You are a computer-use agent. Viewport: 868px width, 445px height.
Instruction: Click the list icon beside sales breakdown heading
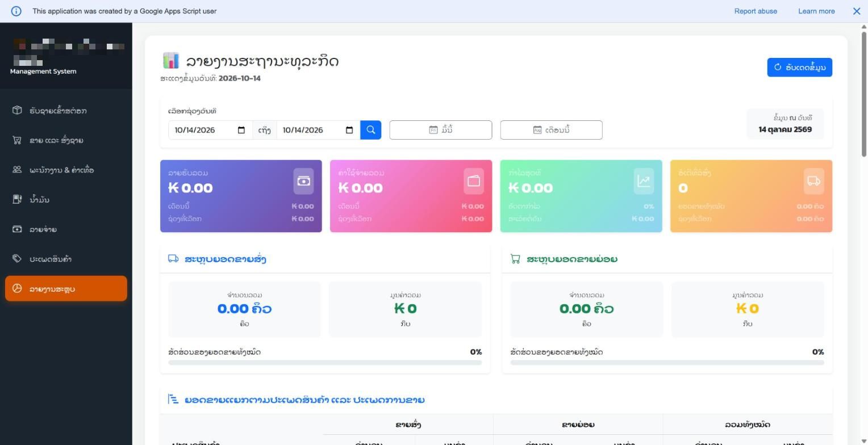pyautogui.click(x=173, y=400)
